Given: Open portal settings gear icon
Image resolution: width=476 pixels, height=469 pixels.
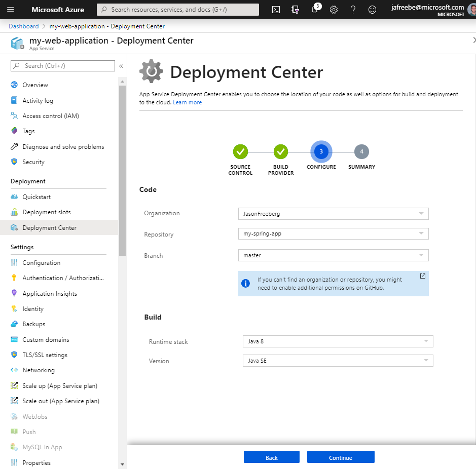Looking at the screenshot, I should 334,10.
